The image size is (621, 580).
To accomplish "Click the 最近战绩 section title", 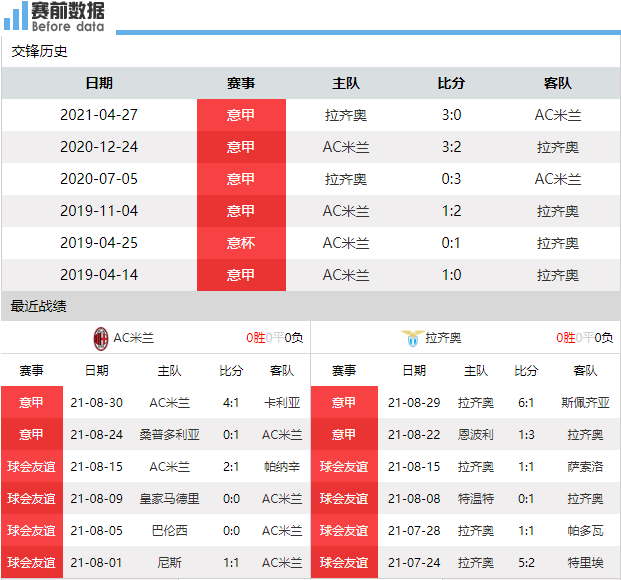I will [38, 306].
